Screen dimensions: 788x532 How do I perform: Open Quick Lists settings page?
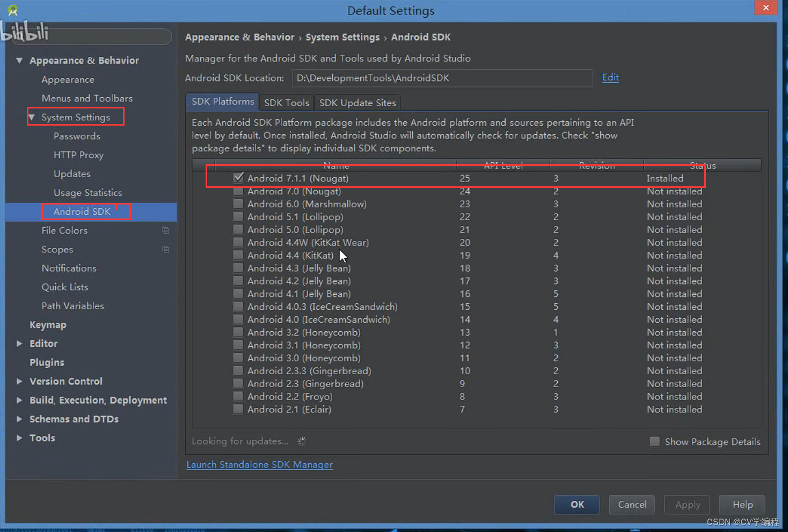[64, 287]
